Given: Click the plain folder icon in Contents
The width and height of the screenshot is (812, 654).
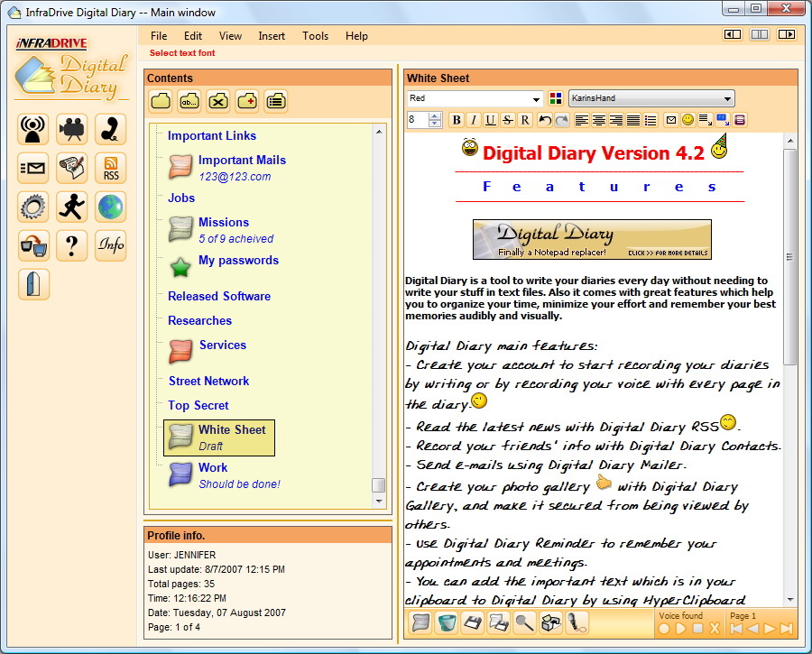Looking at the screenshot, I should coord(161,101).
